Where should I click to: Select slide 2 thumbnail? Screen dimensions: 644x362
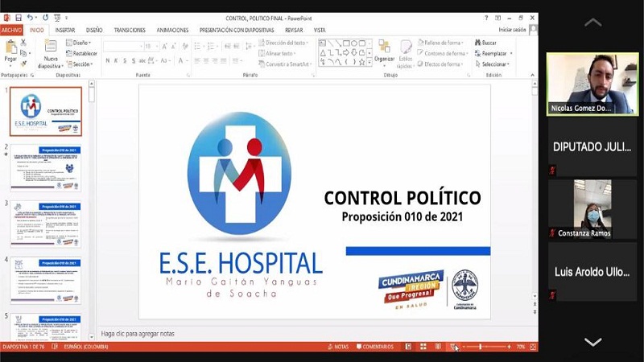[x=46, y=168]
